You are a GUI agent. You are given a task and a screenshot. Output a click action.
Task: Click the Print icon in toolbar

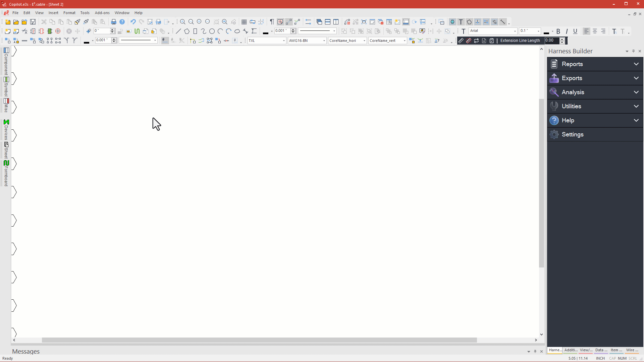click(x=114, y=22)
